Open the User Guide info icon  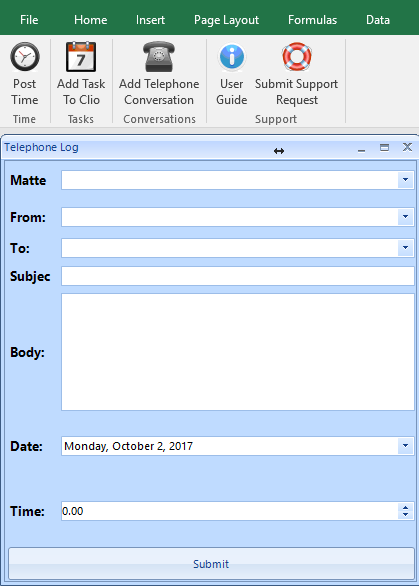232,57
